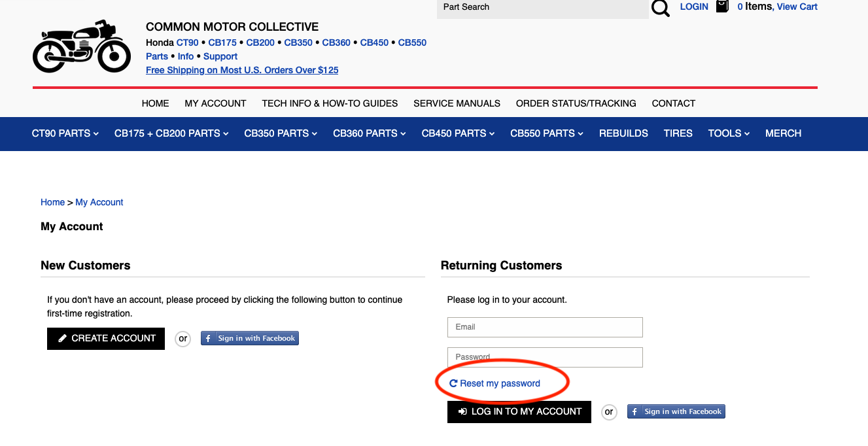Click the LOGIN link
Image resolution: width=868 pixels, height=446 pixels.
pos(694,7)
